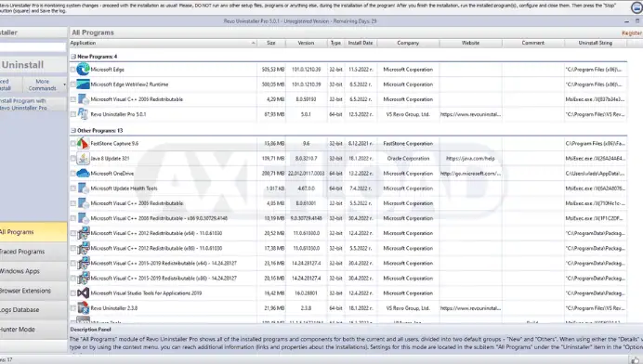This screenshot has width=643, height=364.
Task: Click the Revo Uninstaller Pro 5.0.1 icon
Action: (x=84, y=114)
